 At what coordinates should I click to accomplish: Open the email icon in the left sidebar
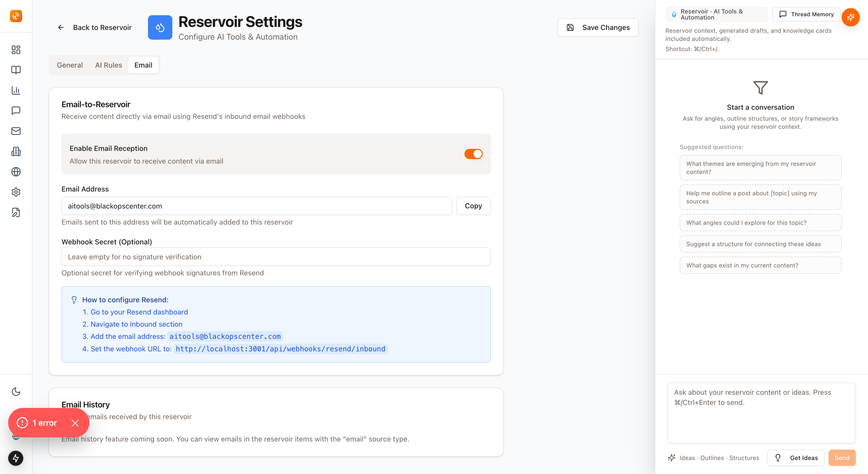point(15,131)
